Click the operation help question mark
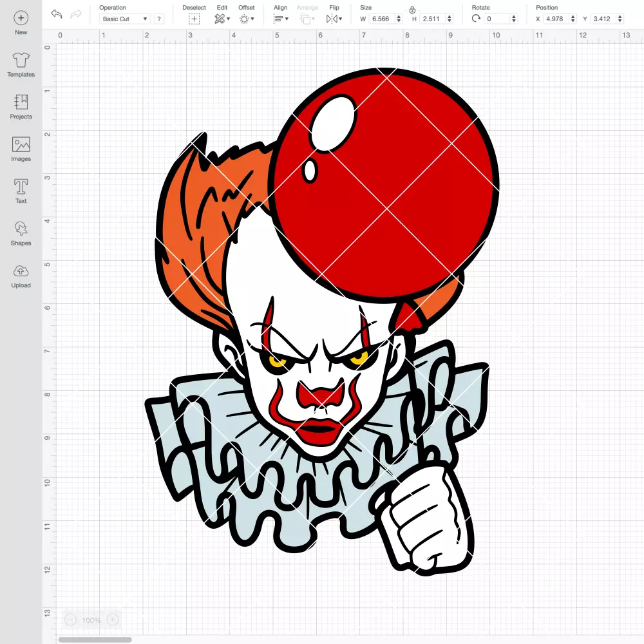This screenshot has width=644, height=644. 159,19
